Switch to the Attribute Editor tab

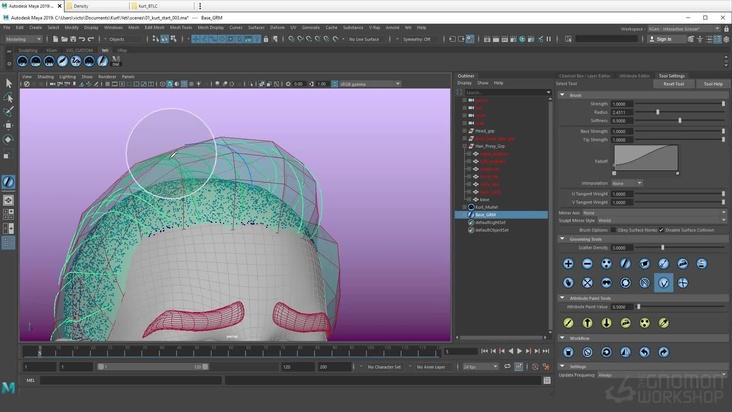coord(634,75)
